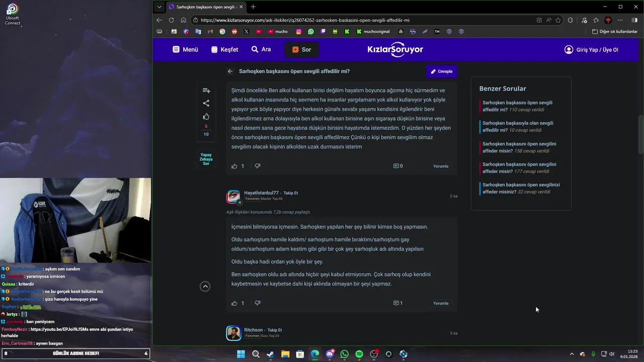
Task: Downvote the first answer about alcohol
Action: (x=258, y=166)
